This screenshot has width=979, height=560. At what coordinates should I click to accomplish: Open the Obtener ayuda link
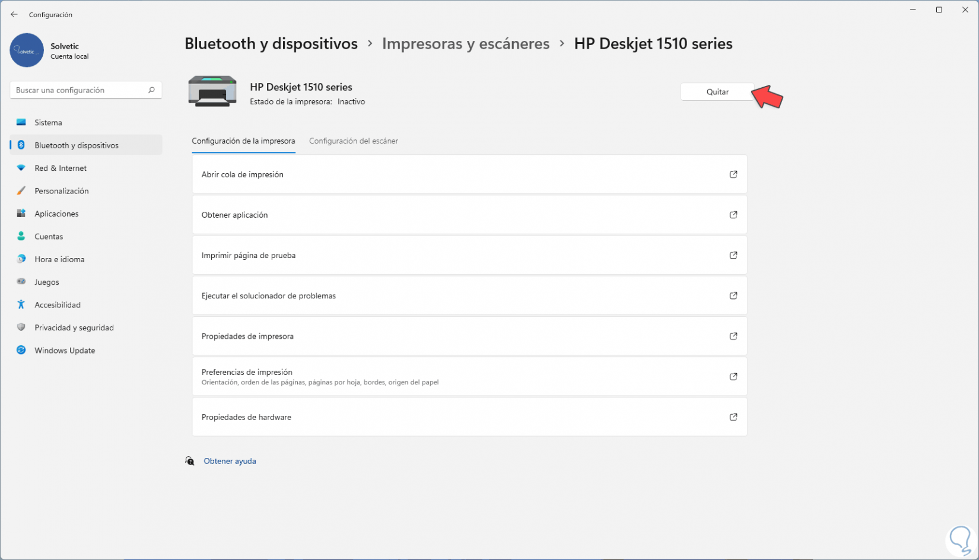pyautogui.click(x=230, y=461)
